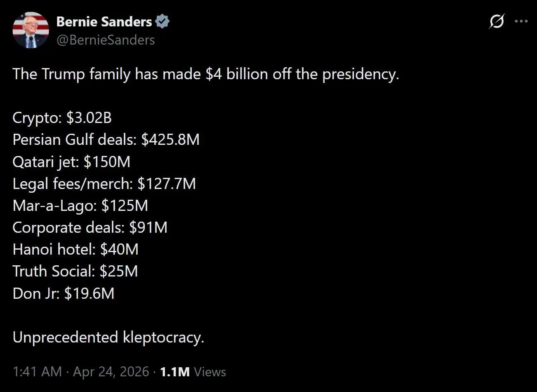This screenshot has width=537, height=392.
Task: Click the Apr 24, 2026 date
Action: point(111,372)
